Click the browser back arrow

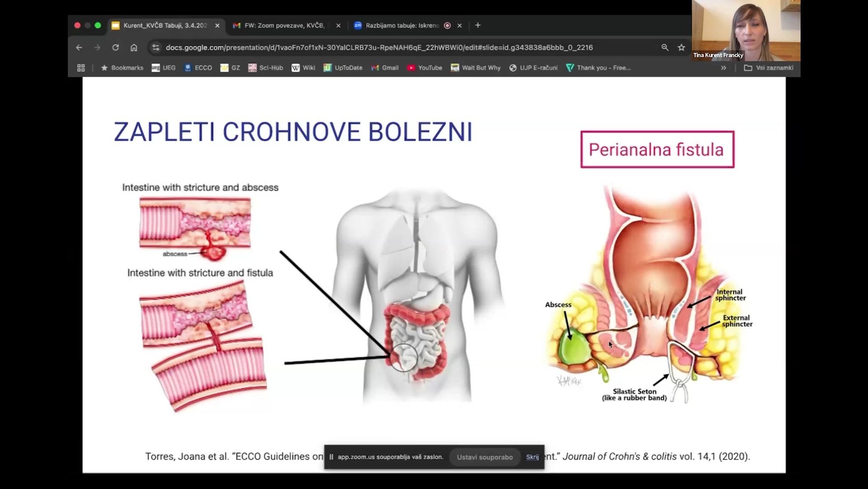[79, 48]
